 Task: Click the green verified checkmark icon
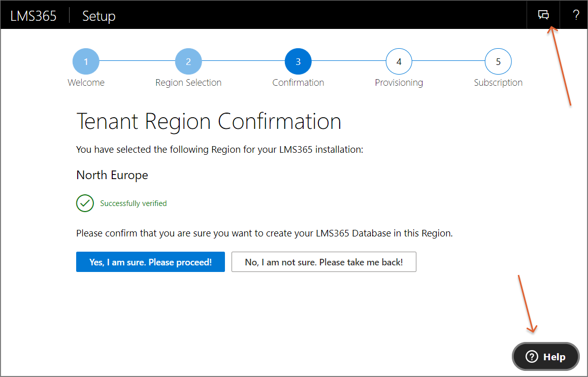tap(85, 203)
